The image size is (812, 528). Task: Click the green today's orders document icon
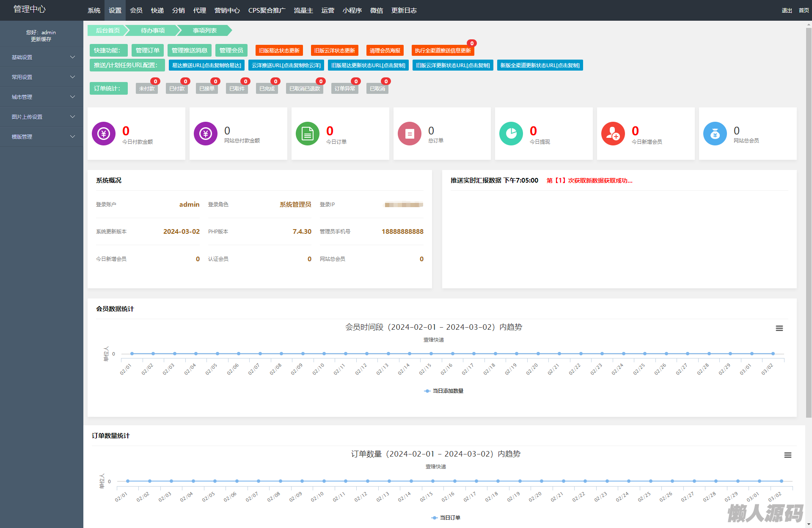click(308, 134)
